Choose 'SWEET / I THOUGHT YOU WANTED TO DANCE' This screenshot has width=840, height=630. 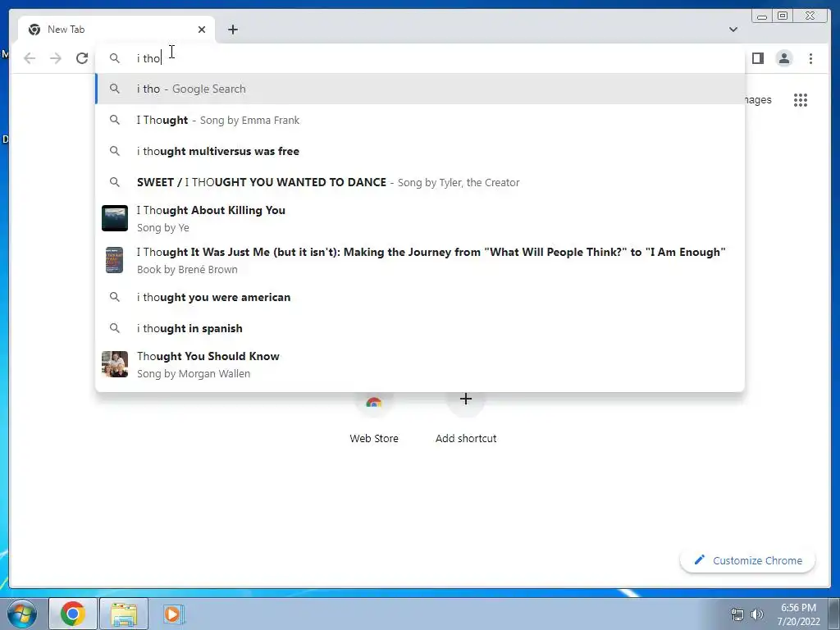(420, 182)
